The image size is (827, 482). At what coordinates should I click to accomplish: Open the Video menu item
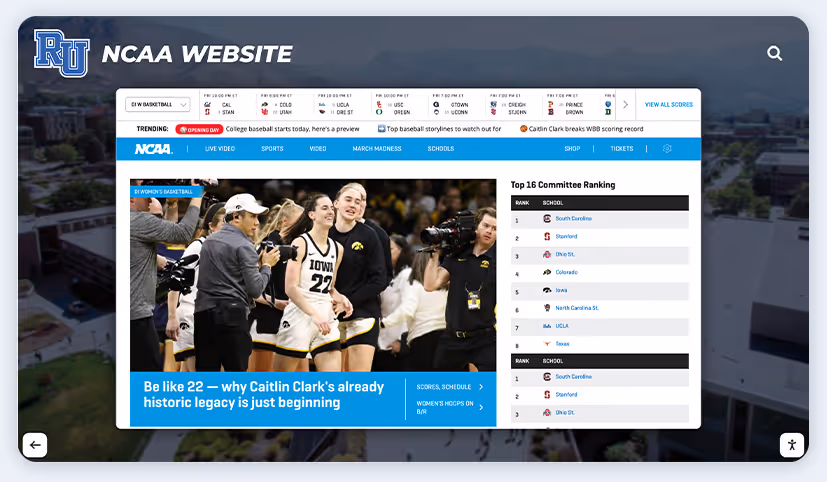318,149
